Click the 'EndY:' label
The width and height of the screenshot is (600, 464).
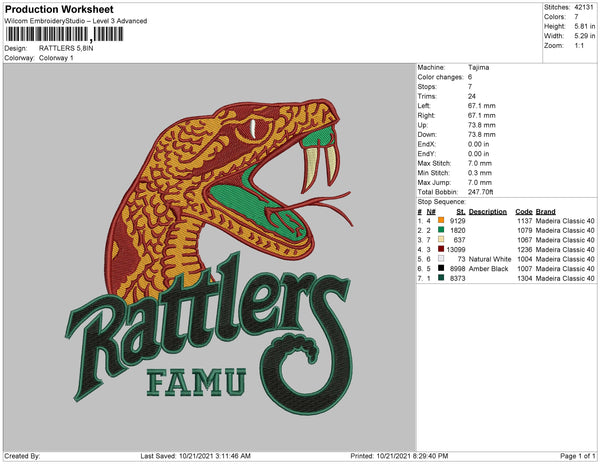click(x=427, y=153)
